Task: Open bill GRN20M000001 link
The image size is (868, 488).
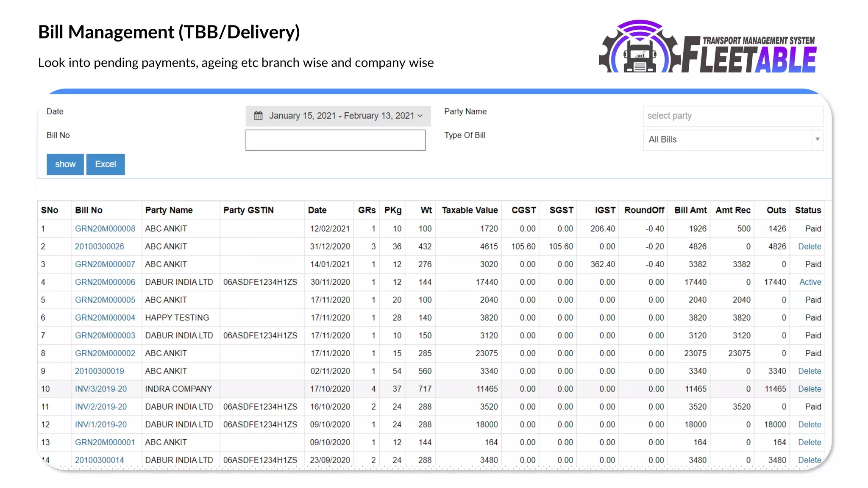Action: coord(105,442)
